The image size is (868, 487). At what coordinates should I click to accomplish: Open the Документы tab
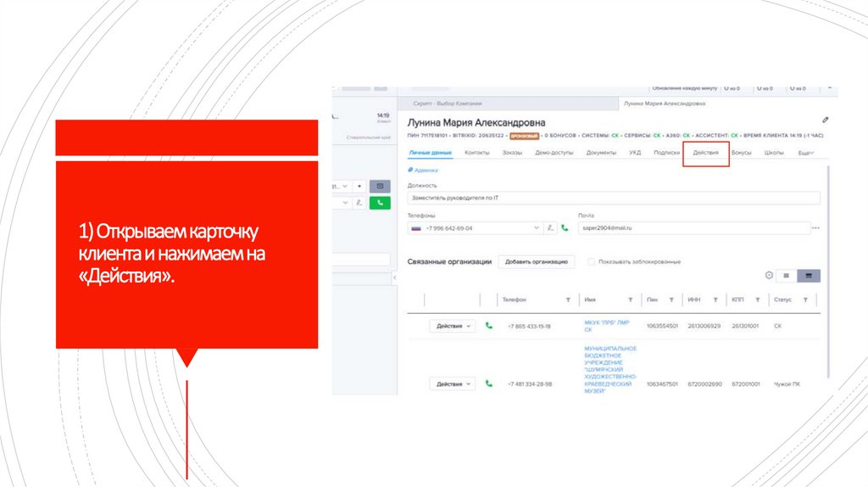tap(601, 153)
